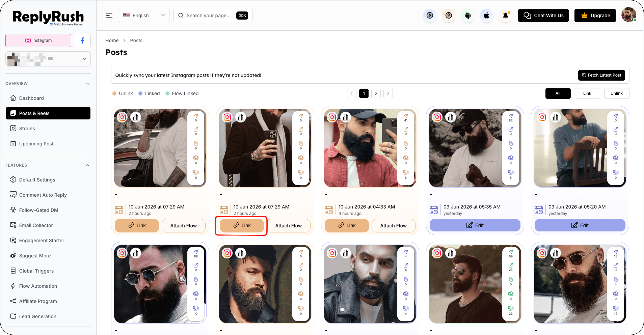Click the Fetch Latest Post button
This screenshot has width=644, height=335.
601,75
